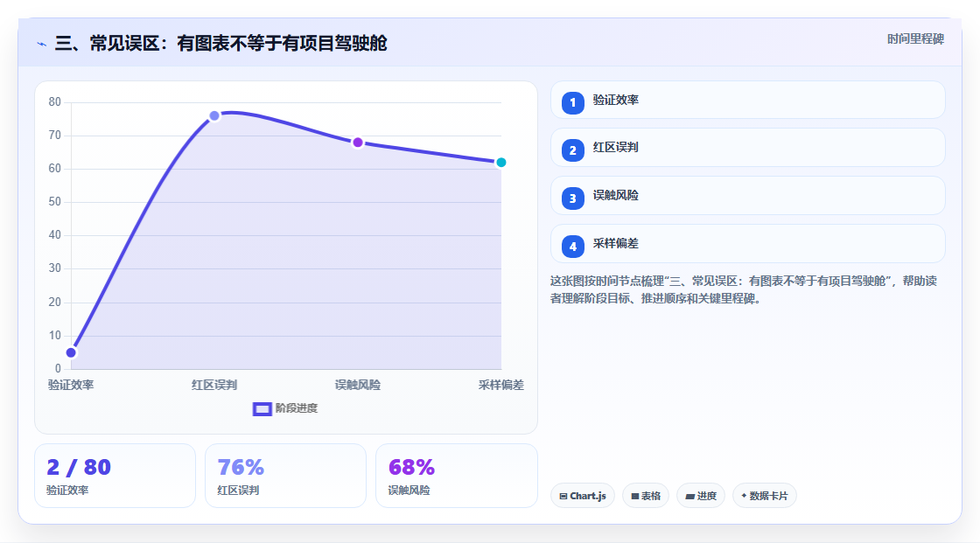Select the 表格 tag
The width and height of the screenshot is (980, 543).
tap(646, 496)
